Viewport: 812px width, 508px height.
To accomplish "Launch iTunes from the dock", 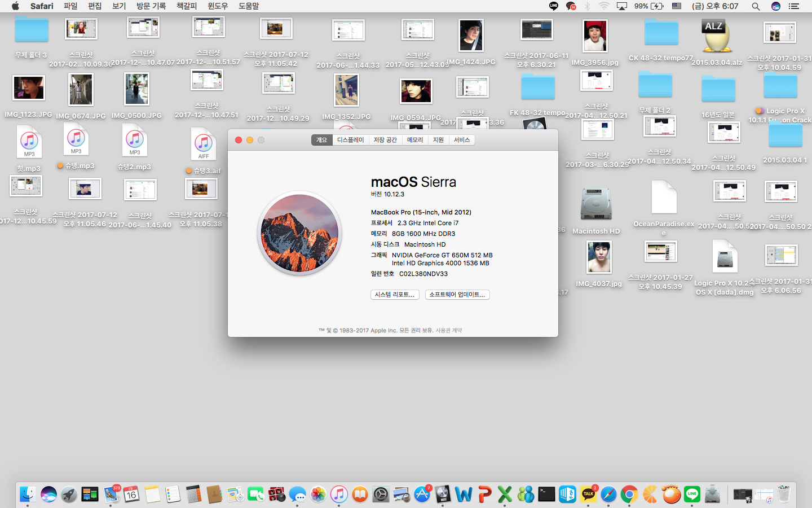I will click(339, 494).
